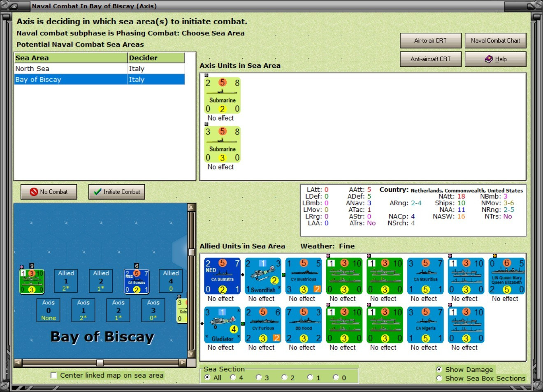Select the Axis submarine with attack factor 2
Screen dimensions: 543x392
pos(223,95)
